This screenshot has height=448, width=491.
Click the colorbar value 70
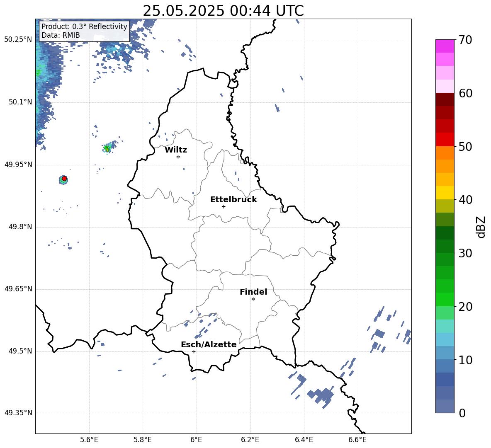pos(465,40)
